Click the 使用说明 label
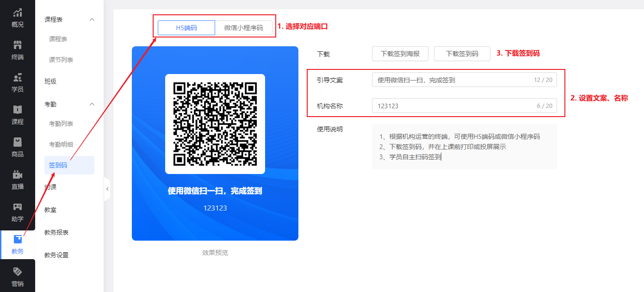 (x=330, y=129)
